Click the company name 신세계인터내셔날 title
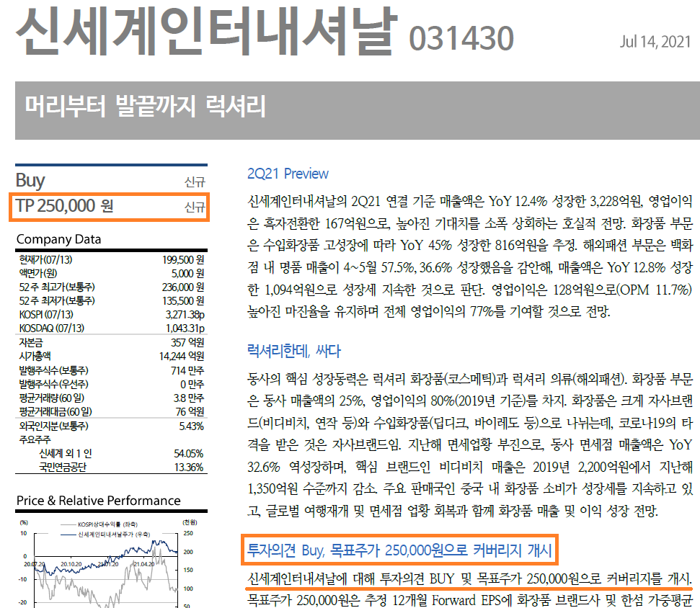The image size is (700, 608). [206, 30]
